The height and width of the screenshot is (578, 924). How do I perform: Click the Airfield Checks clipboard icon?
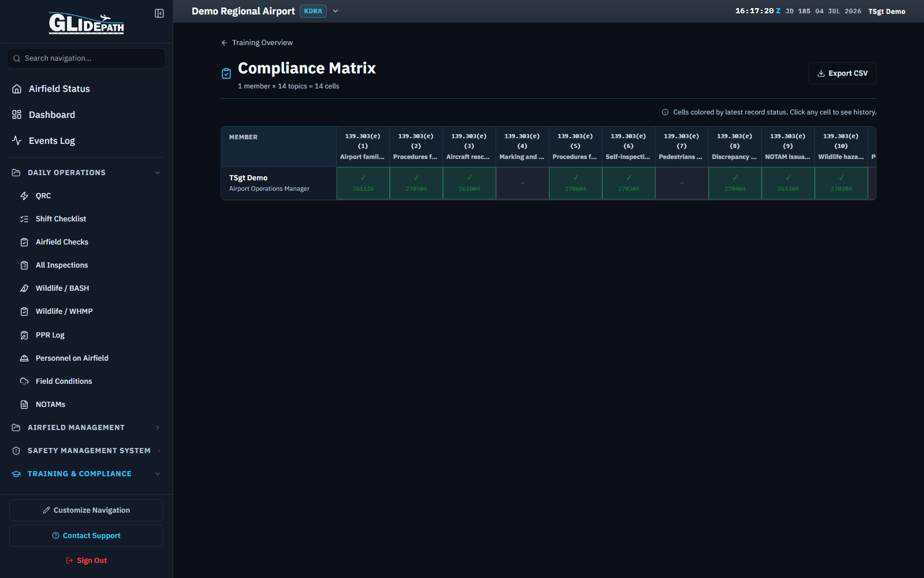pyautogui.click(x=24, y=242)
